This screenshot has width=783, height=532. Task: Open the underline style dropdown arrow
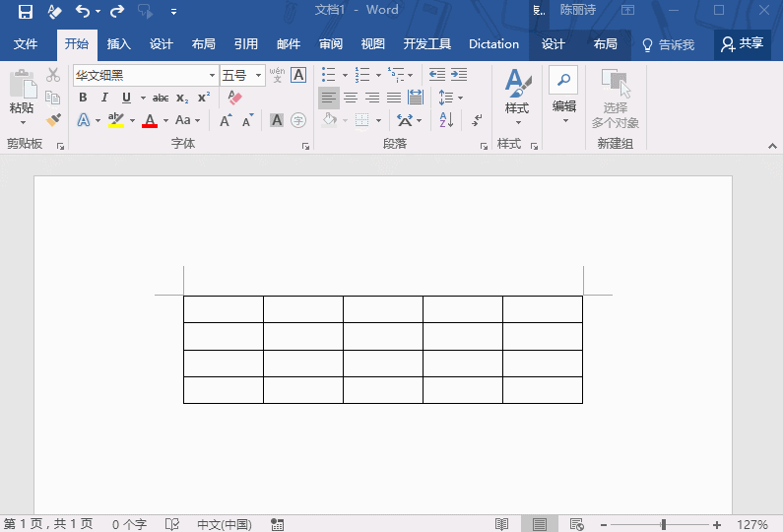pos(144,98)
